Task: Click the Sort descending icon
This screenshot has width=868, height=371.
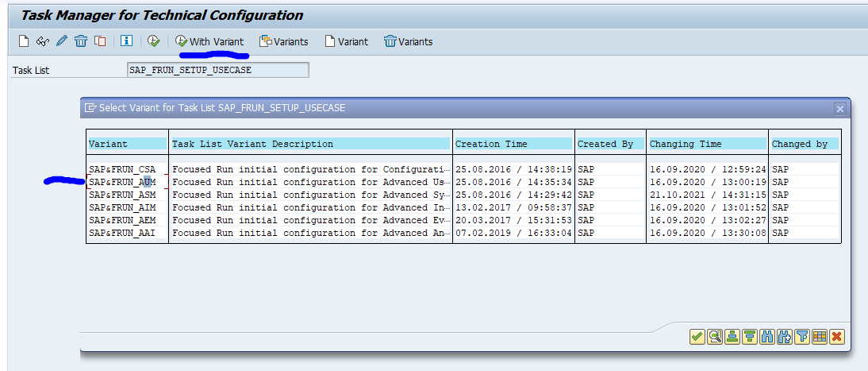Action: (x=750, y=336)
